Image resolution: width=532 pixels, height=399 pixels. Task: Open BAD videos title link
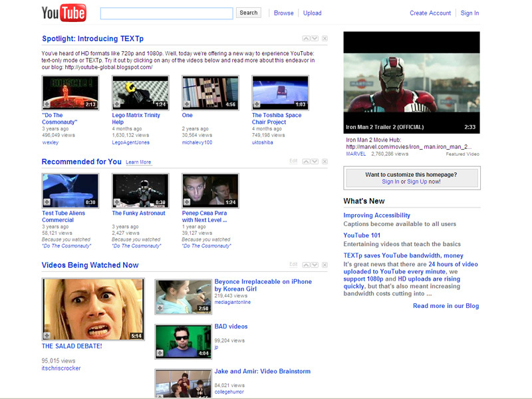tap(231, 327)
